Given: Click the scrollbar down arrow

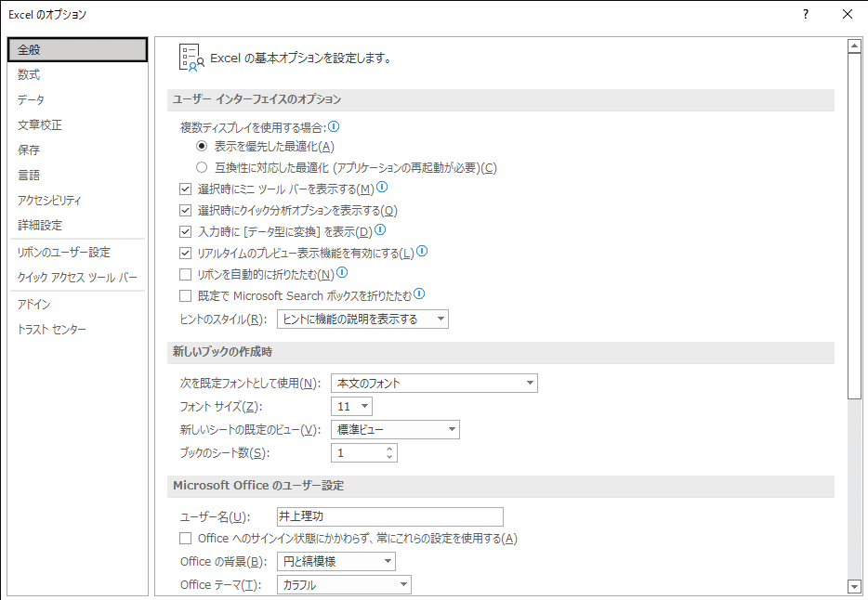Looking at the screenshot, I should 854,587.
